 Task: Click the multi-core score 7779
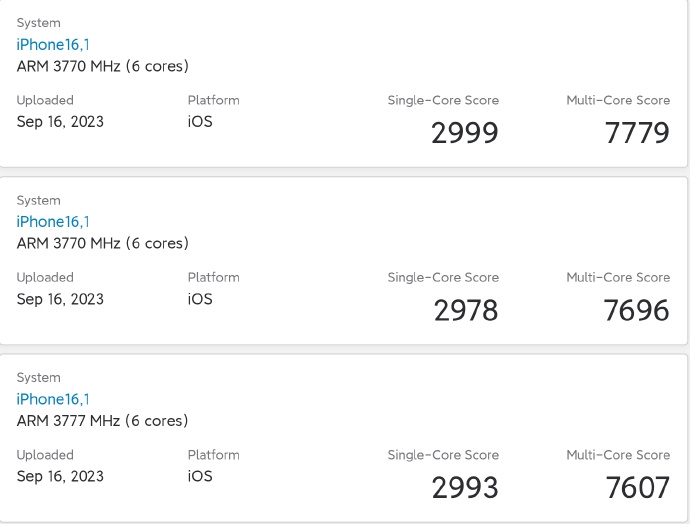point(637,132)
